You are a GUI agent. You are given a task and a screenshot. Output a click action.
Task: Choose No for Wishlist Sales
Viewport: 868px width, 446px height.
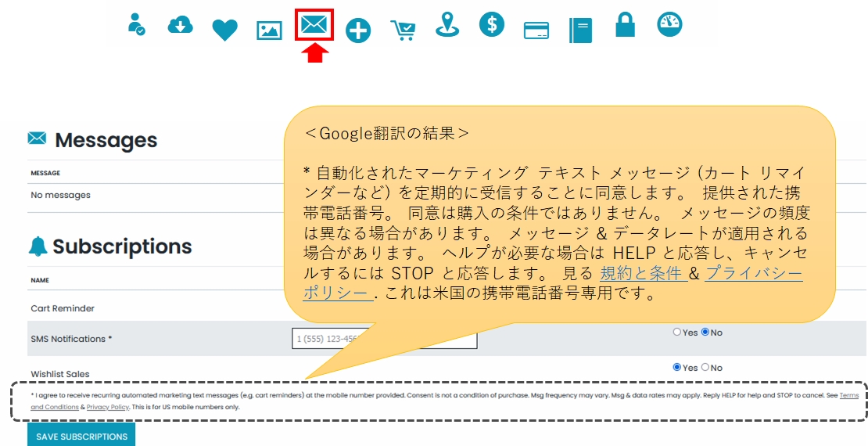[x=705, y=367]
